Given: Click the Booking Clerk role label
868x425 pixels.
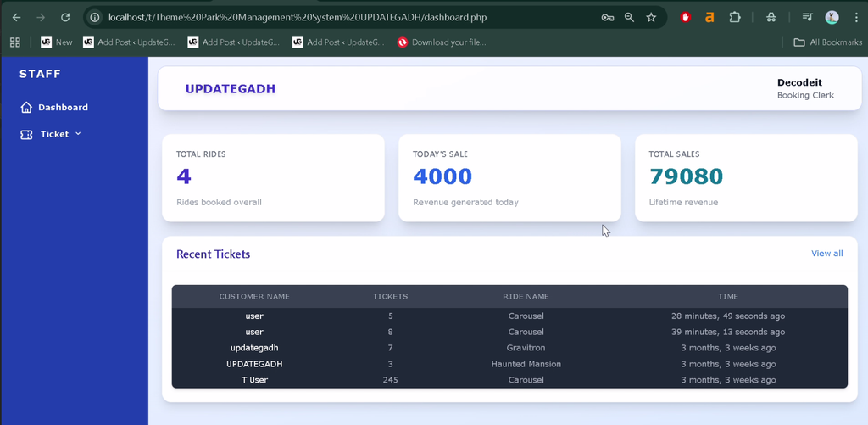Looking at the screenshot, I should pyautogui.click(x=805, y=95).
